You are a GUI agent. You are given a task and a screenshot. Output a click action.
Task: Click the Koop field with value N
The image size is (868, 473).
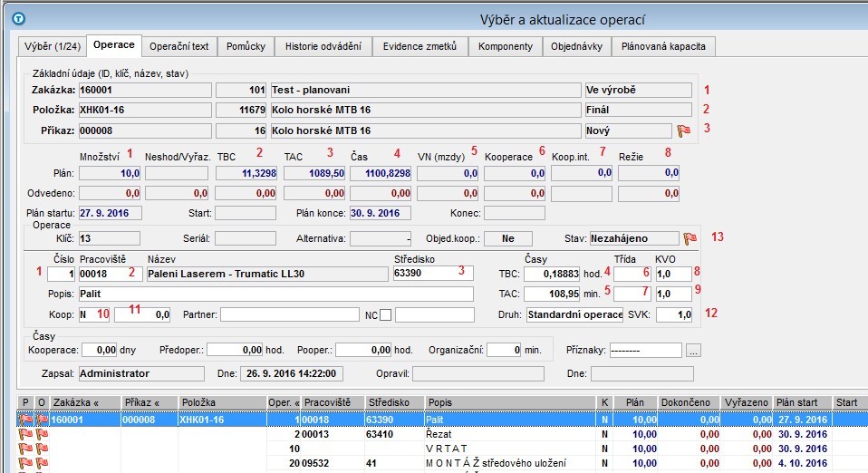(x=94, y=315)
